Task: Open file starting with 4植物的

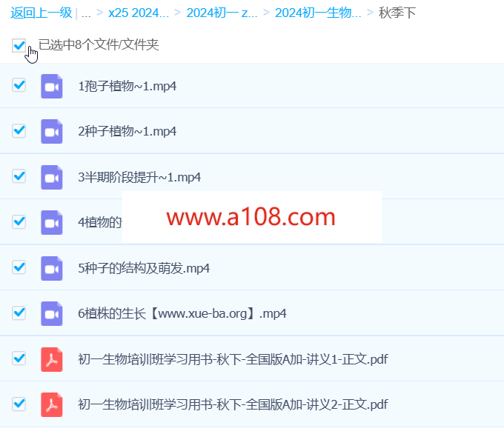Action: pyautogui.click(x=100, y=223)
